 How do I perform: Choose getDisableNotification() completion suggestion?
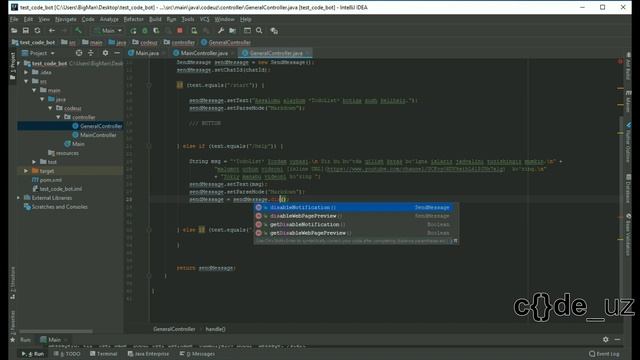click(353, 224)
